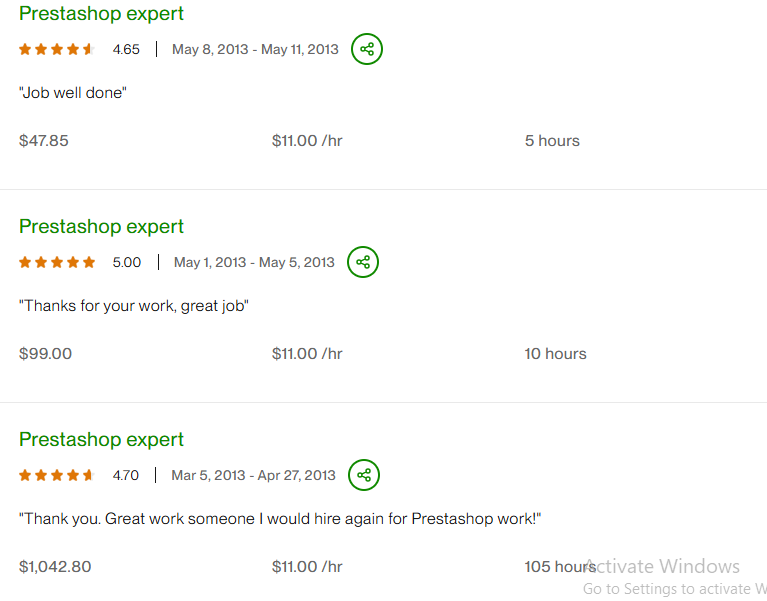The image size is (767, 601).
Task: Click the $1,042.80 earnings amount
Action: [55, 567]
